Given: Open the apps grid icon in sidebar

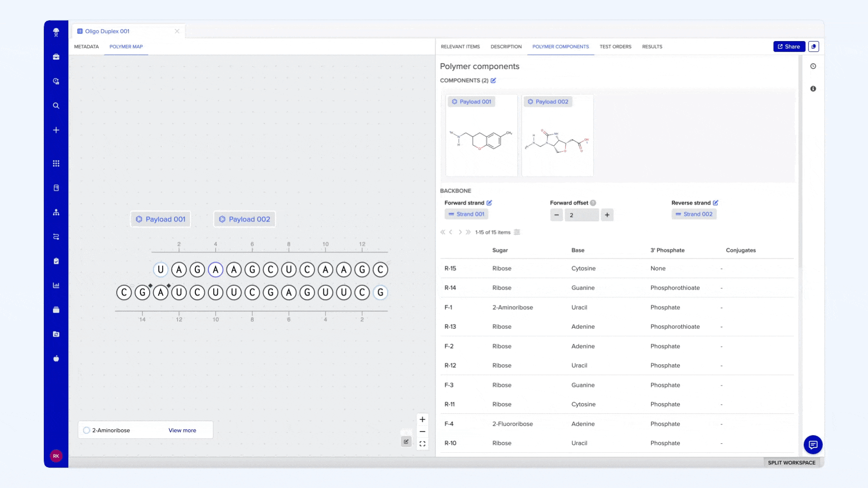Looking at the screenshot, I should point(56,164).
